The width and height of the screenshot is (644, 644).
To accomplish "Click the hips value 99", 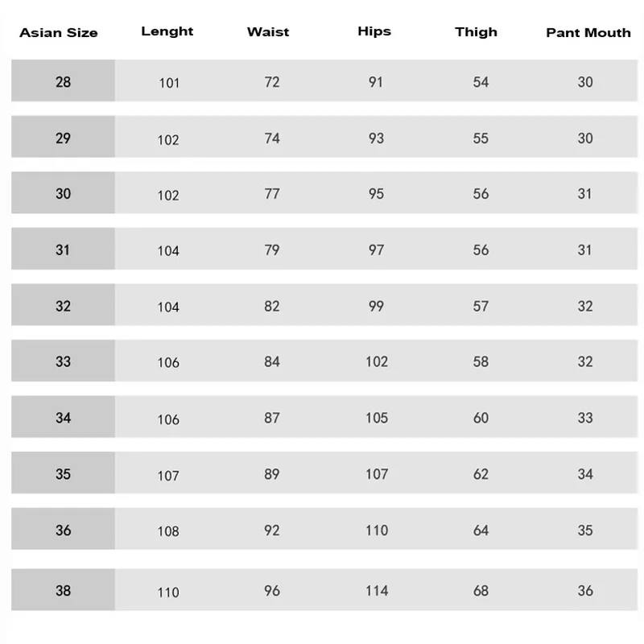I will (376, 306).
